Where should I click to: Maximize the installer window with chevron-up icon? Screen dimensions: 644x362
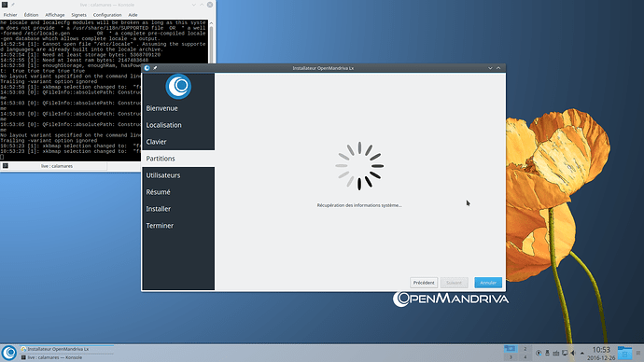click(498, 68)
